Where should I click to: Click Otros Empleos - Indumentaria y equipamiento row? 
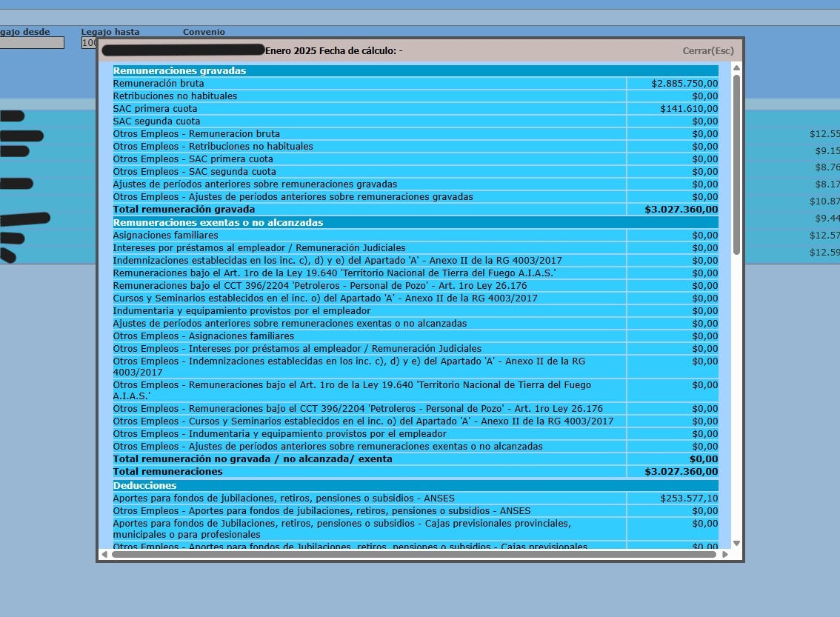click(415, 433)
